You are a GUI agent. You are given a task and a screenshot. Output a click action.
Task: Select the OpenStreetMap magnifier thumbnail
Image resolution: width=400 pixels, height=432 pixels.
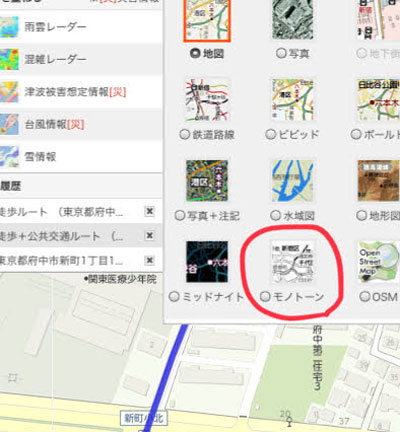[378, 262]
